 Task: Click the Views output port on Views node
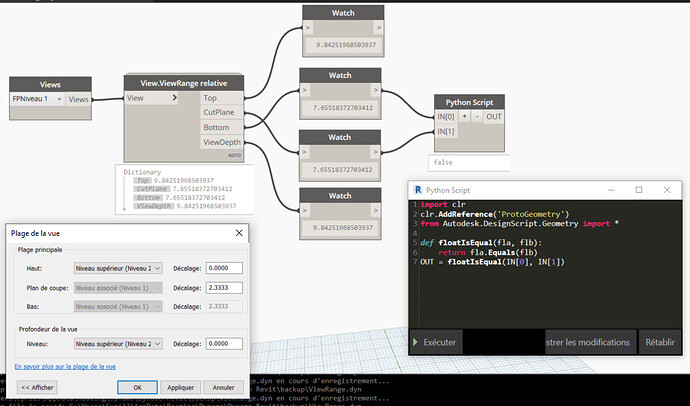point(78,99)
